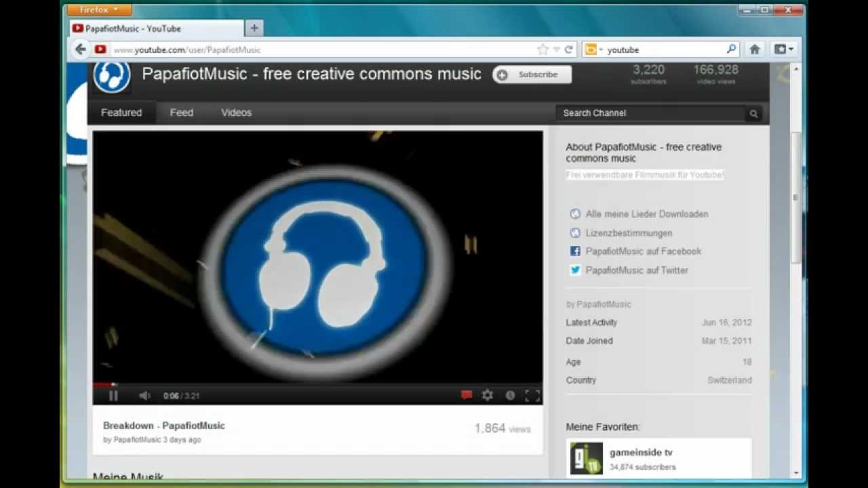Click the video progress bar
The height and width of the screenshot is (488, 868).
pos(317,384)
